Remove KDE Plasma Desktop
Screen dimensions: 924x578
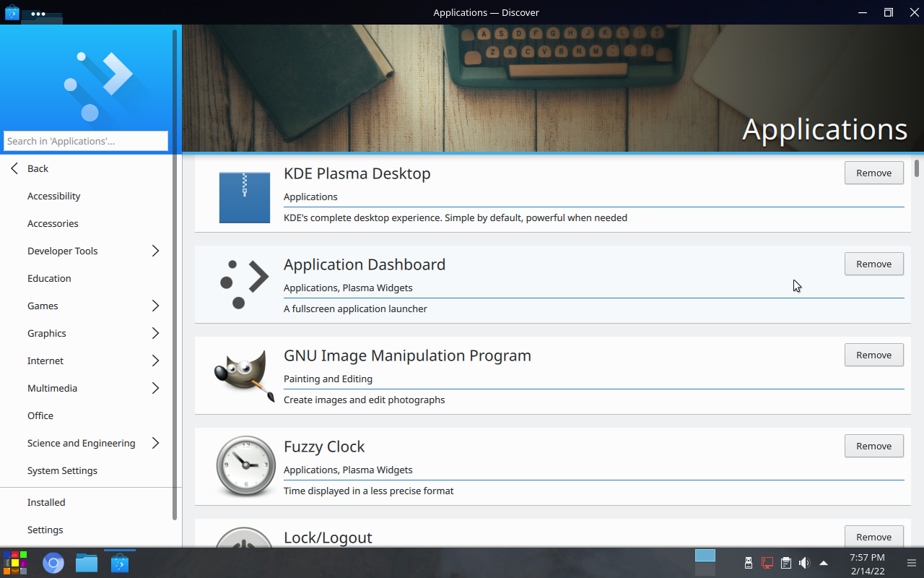click(x=873, y=173)
